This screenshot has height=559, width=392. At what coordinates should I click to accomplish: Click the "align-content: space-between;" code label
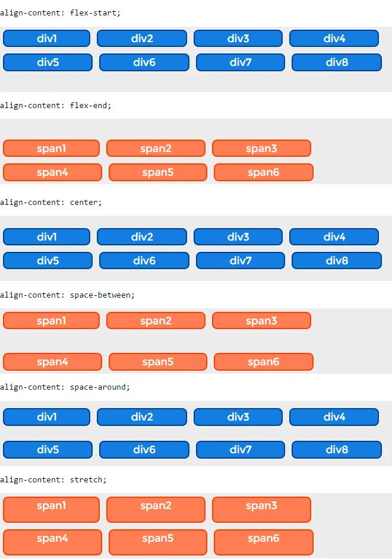click(x=67, y=295)
